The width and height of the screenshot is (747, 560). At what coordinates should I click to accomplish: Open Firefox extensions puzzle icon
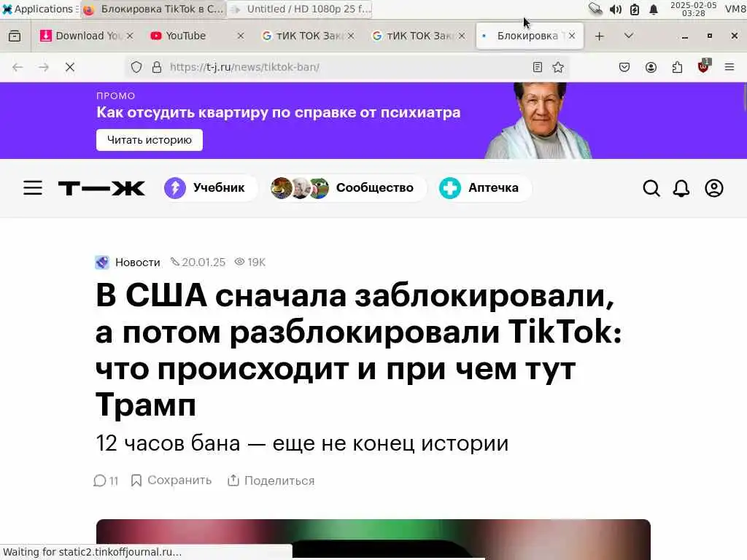tap(677, 67)
